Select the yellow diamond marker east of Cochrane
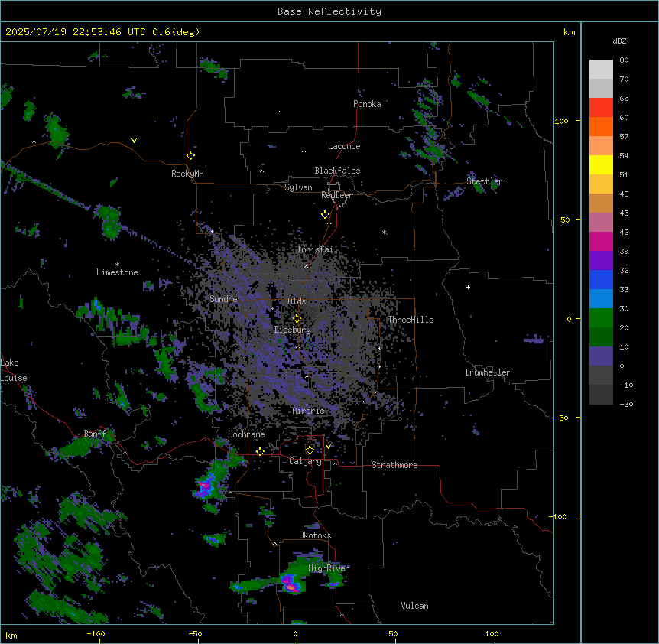This screenshot has height=644, width=659. click(x=260, y=451)
